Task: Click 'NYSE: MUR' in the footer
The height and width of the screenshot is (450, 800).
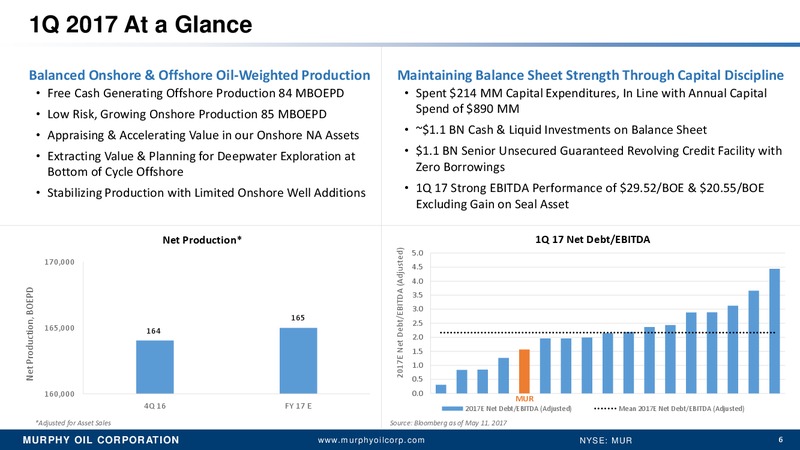Action: click(x=606, y=440)
